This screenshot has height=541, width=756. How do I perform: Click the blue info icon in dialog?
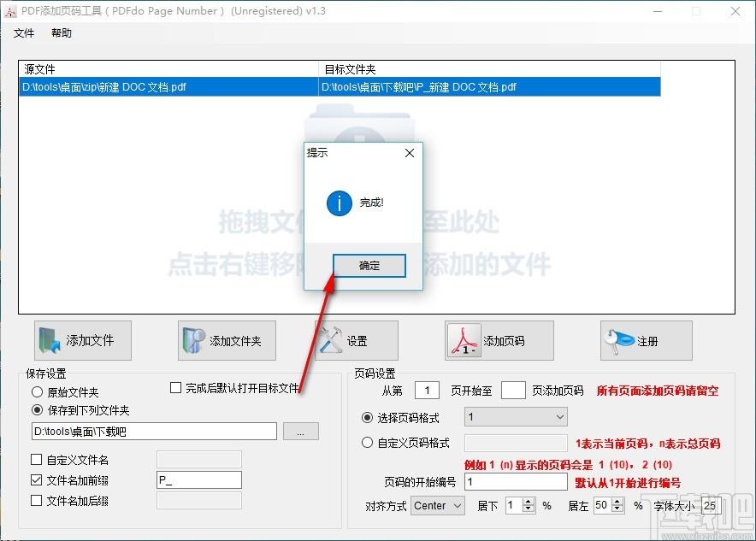pyautogui.click(x=340, y=203)
